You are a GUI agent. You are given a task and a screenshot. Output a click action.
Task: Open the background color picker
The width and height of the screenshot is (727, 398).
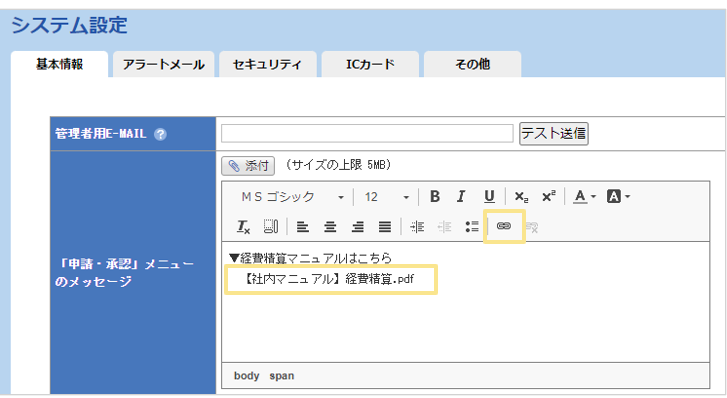[619, 197]
